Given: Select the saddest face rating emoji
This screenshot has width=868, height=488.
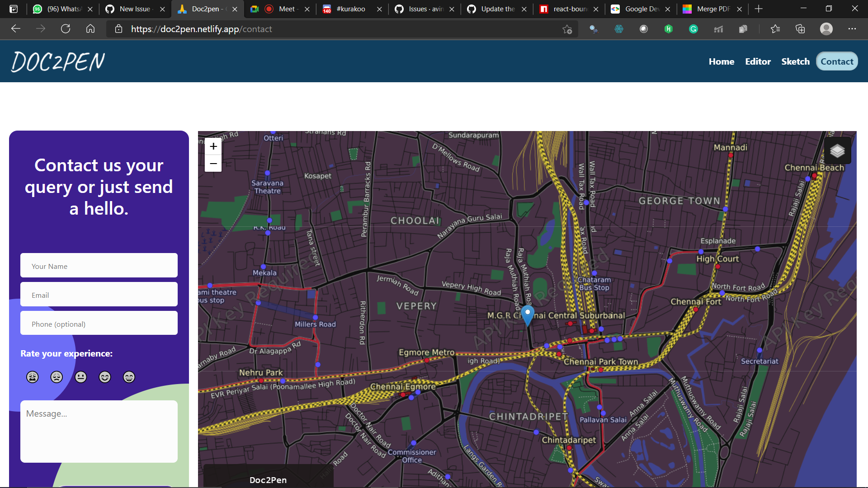Looking at the screenshot, I should (33, 377).
